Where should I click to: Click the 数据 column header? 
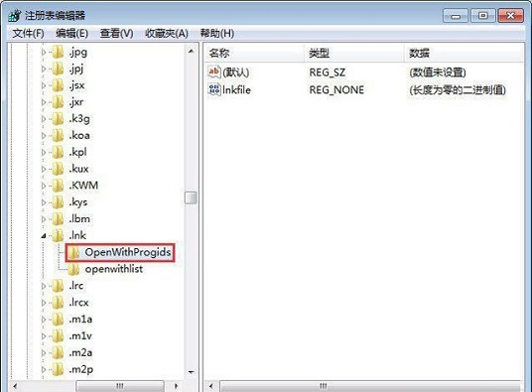point(464,53)
